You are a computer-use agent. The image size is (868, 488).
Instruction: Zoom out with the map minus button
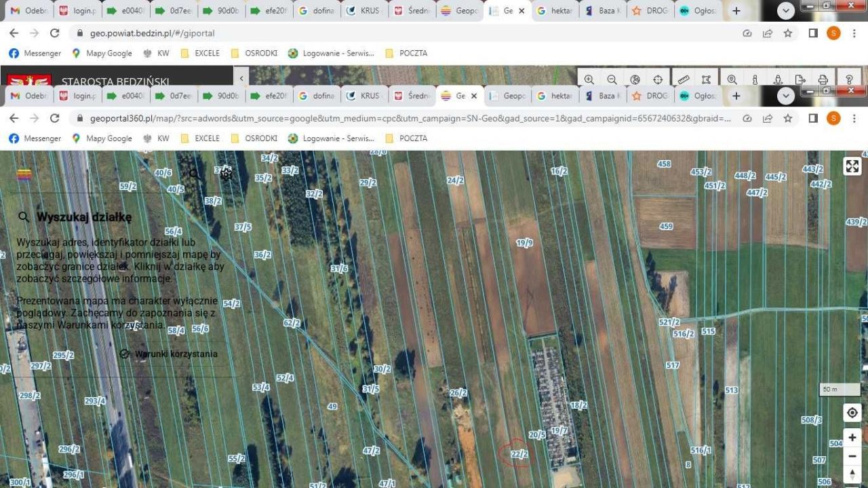tap(852, 456)
